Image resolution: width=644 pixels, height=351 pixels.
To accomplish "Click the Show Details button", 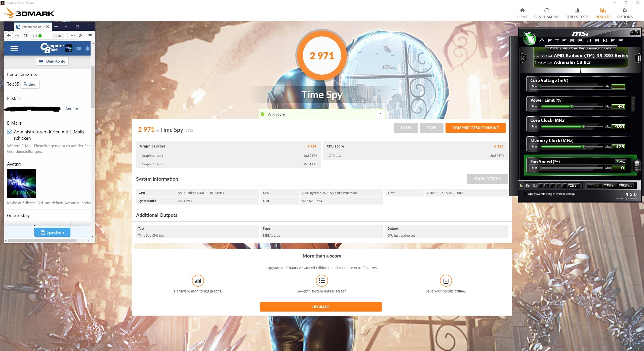I will (x=487, y=179).
